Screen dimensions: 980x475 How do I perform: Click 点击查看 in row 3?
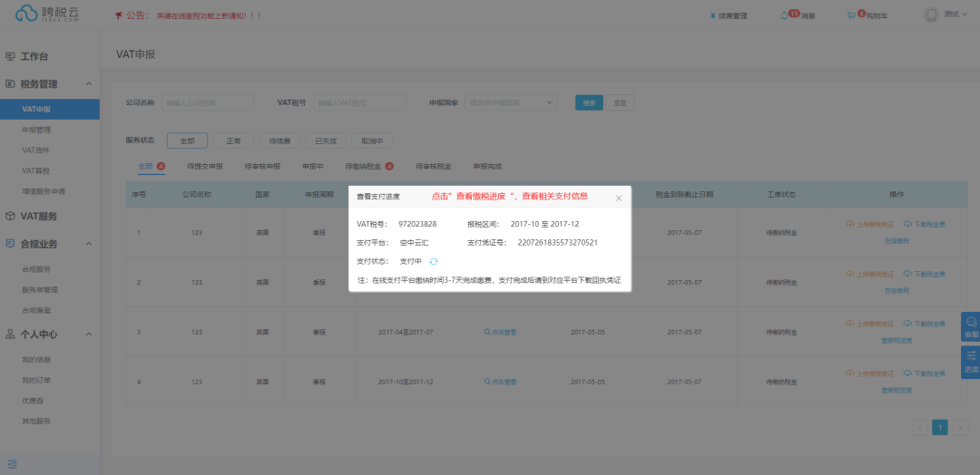[500, 332]
